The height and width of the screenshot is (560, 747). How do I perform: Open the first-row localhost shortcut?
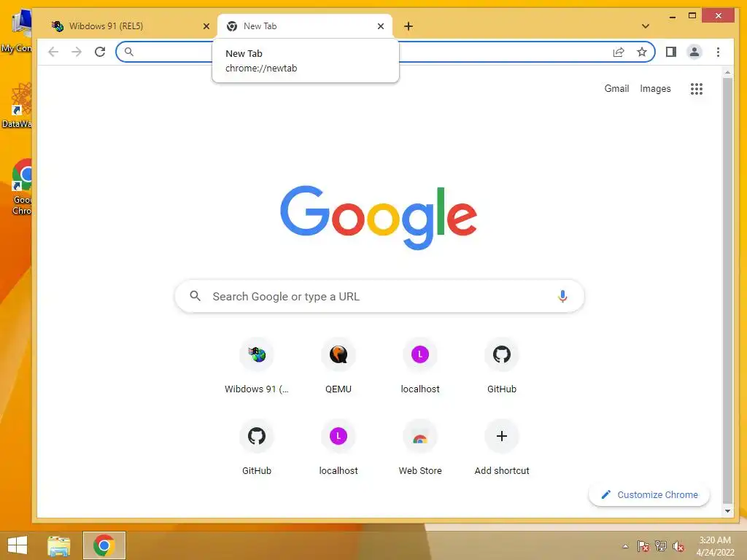(x=419, y=366)
